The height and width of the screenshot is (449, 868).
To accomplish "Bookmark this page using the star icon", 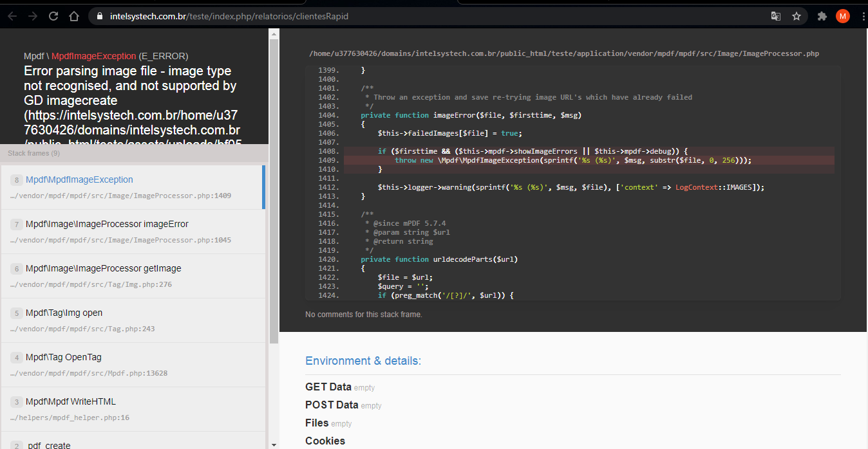I will click(x=797, y=15).
